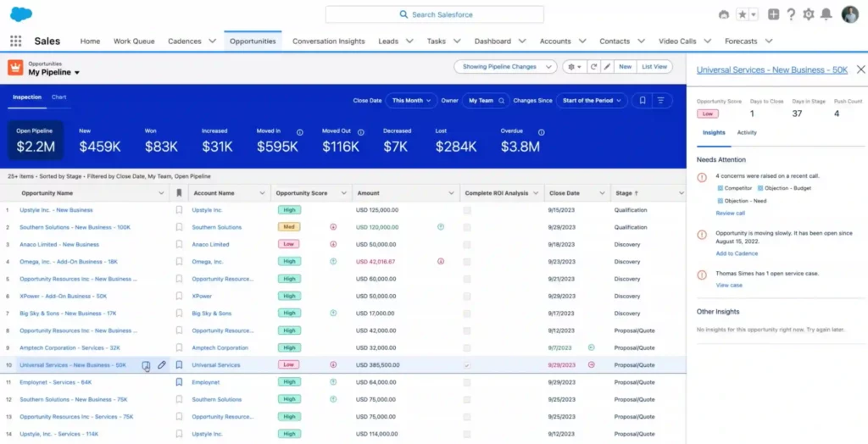This screenshot has height=444, width=868.
Task: Uncheck ROI Analysis checkbox for Universal Services
Action: point(467,365)
